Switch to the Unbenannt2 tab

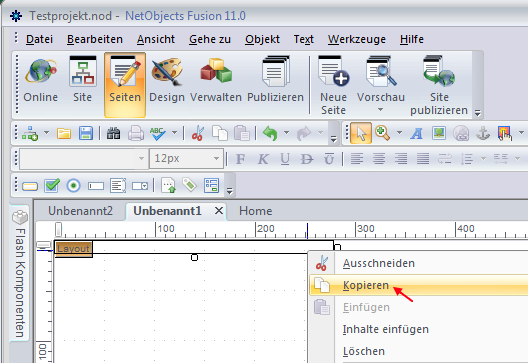[80, 211]
